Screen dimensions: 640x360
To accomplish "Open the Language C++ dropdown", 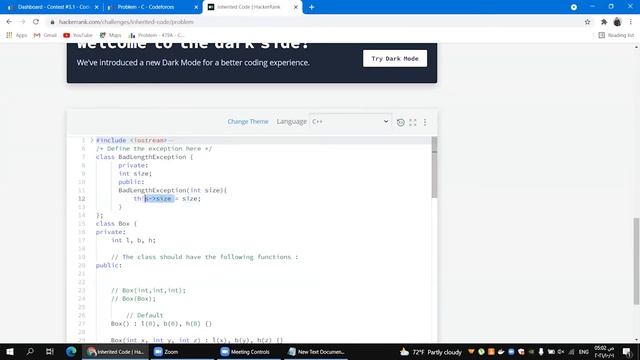I will [x=350, y=121].
